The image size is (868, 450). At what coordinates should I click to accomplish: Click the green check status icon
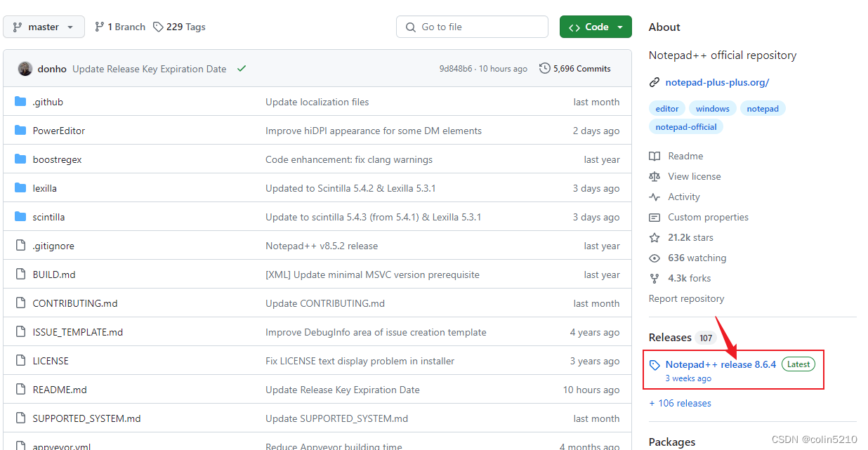tap(242, 69)
